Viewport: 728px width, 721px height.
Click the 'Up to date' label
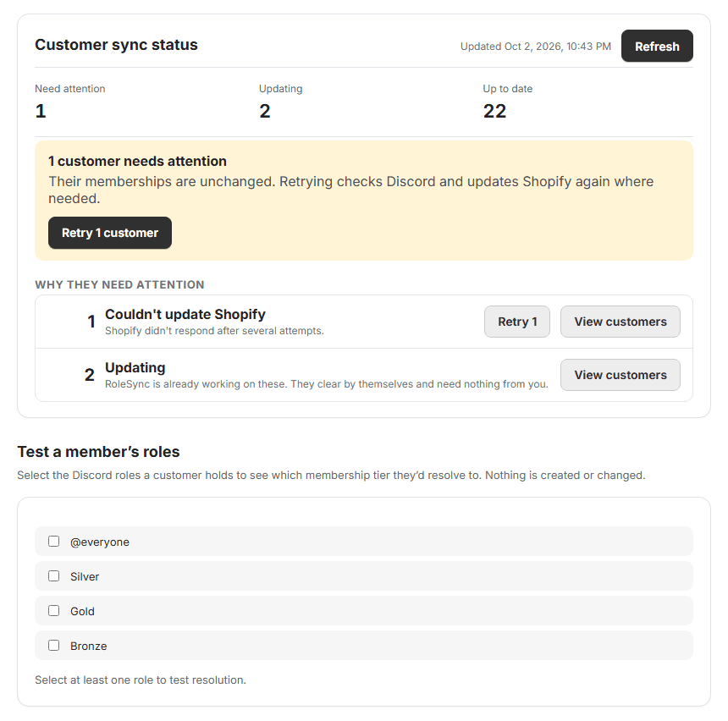(x=507, y=89)
